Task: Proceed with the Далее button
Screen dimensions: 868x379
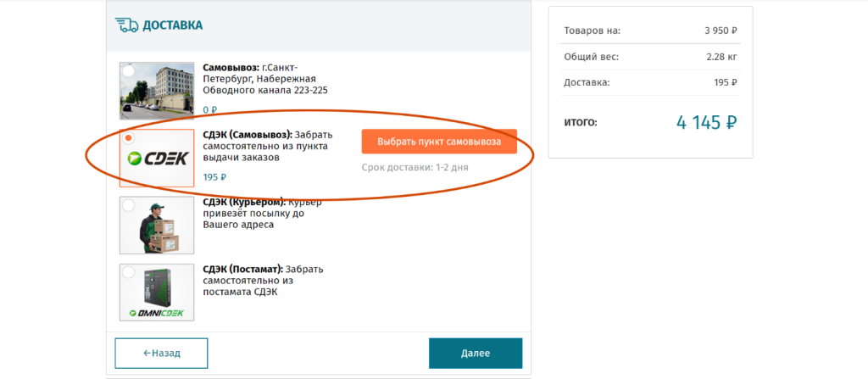Action: pyautogui.click(x=476, y=353)
